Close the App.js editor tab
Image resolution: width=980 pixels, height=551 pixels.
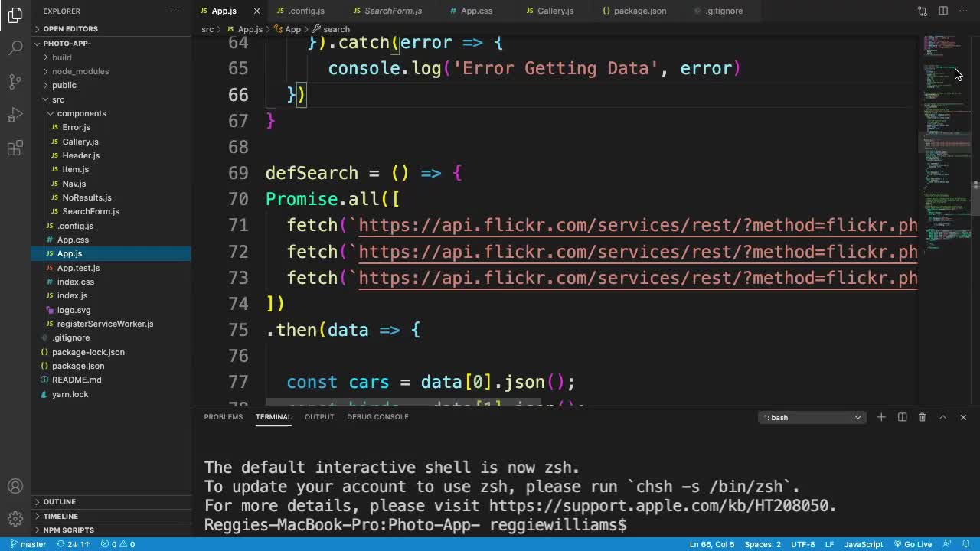[x=256, y=11]
